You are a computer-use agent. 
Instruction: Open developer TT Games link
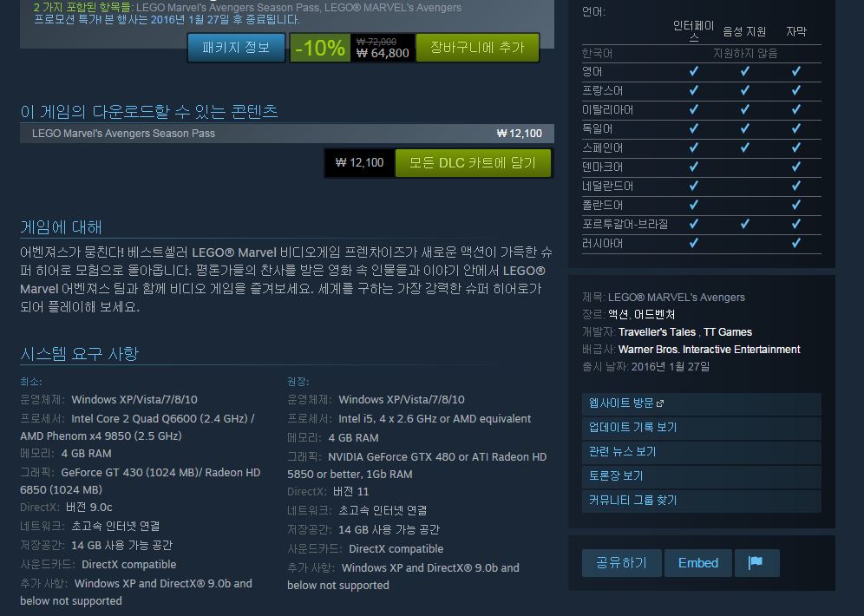(x=727, y=331)
